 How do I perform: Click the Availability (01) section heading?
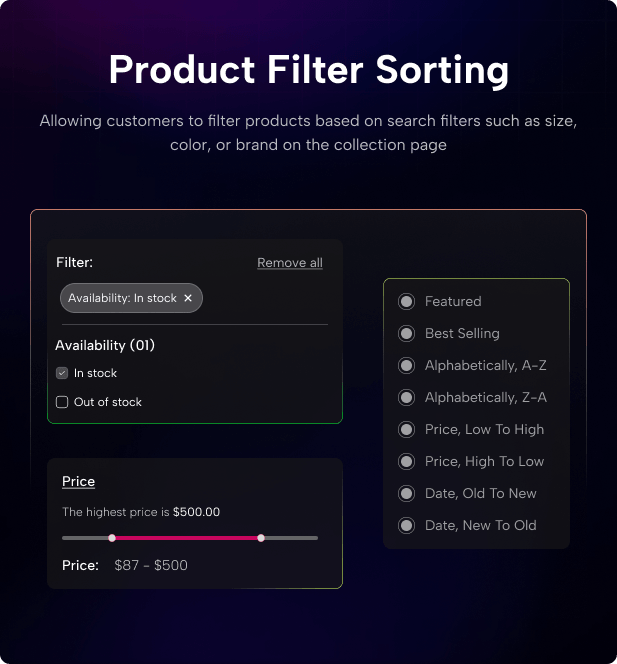click(x=105, y=345)
